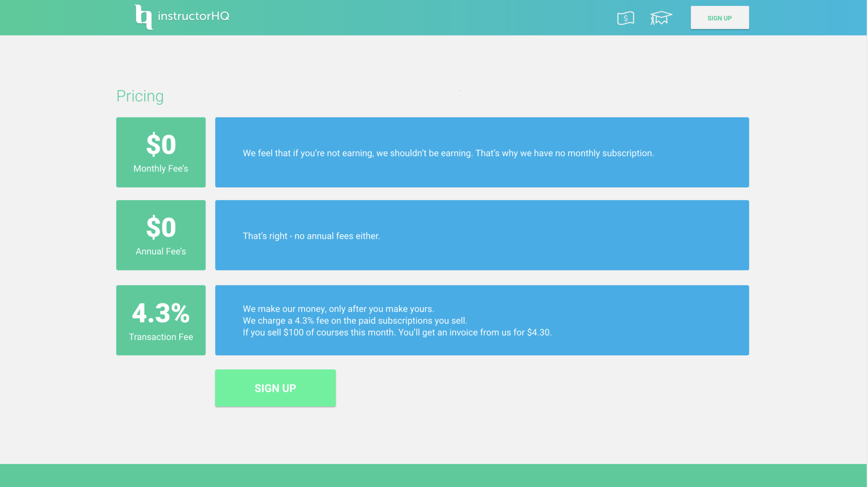868x487 pixels.
Task: Select the monthly subscription blue description panel
Action: point(482,152)
